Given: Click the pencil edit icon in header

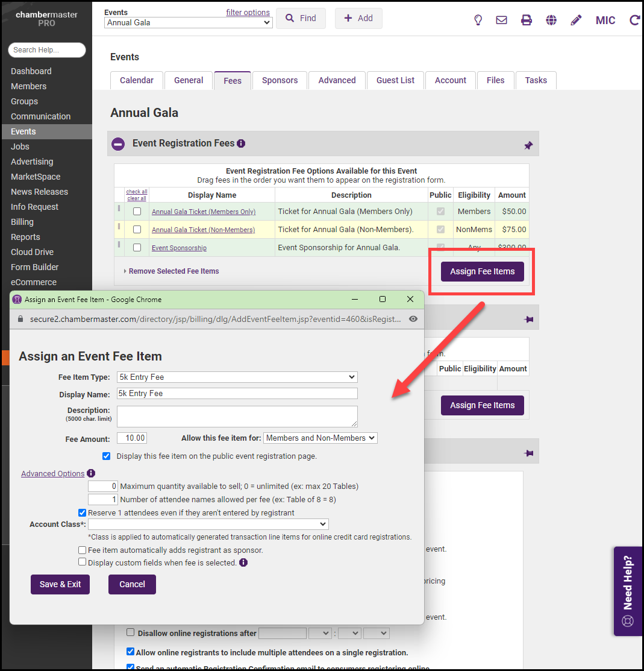Looking at the screenshot, I should coord(576,20).
